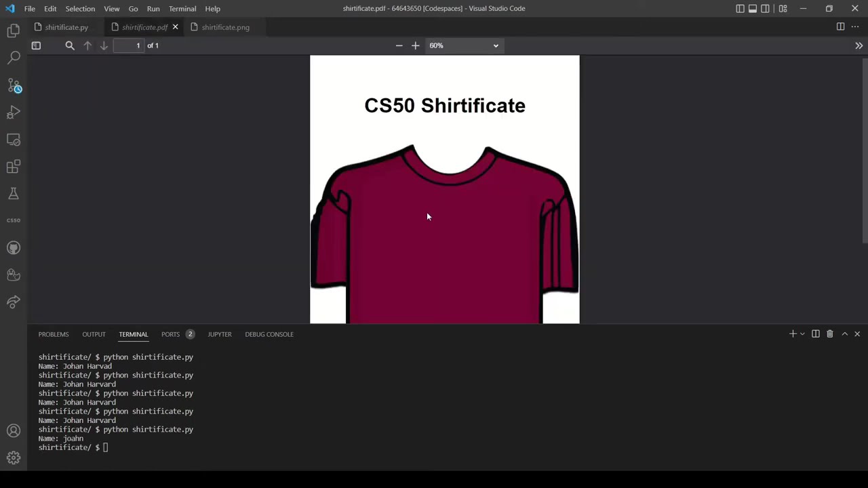This screenshot has height=488, width=868.
Task: Open the Live Share view
Action: [14, 302]
